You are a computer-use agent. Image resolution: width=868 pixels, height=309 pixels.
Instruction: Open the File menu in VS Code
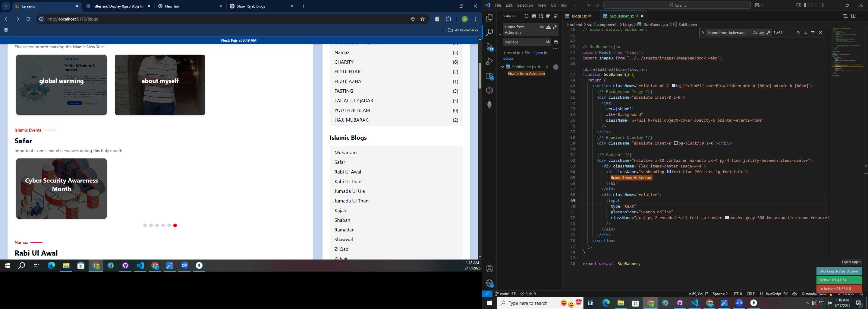[x=498, y=5]
